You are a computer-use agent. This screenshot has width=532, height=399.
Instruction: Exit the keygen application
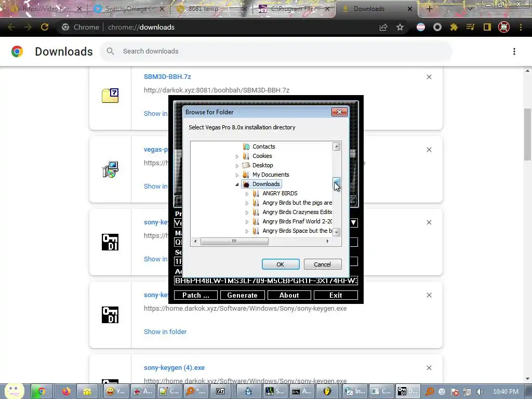336,295
